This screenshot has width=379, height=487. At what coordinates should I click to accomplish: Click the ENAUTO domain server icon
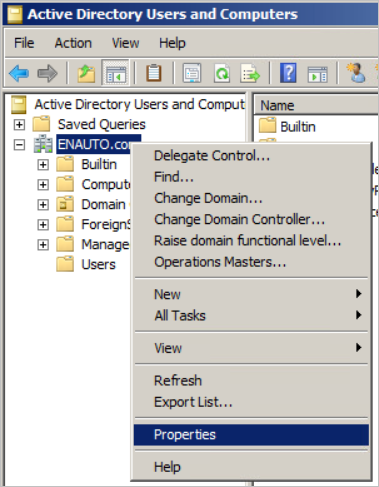pos(43,144)
